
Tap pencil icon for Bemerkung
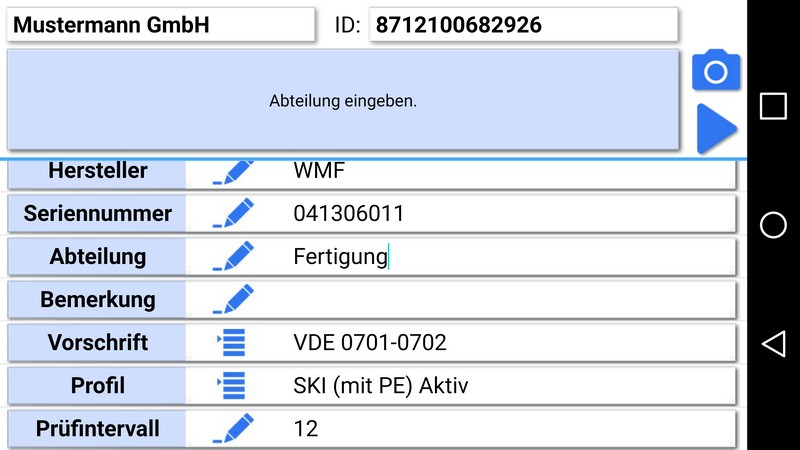coord(233,299)
